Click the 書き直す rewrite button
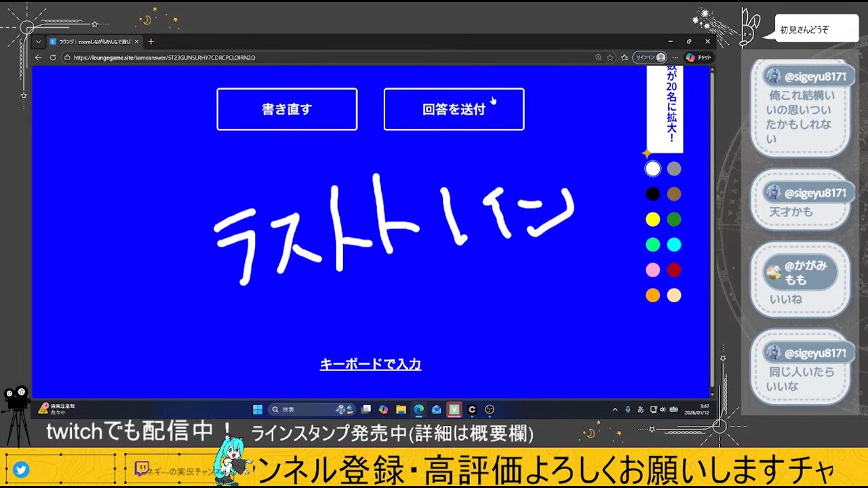This screenshot has height=488, width=868. pos(287,109)
